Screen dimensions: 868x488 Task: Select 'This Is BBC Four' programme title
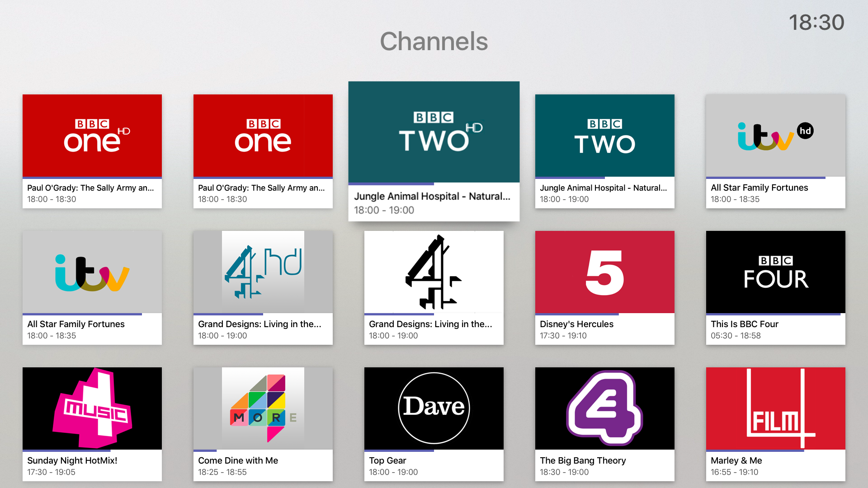(745, 324)
